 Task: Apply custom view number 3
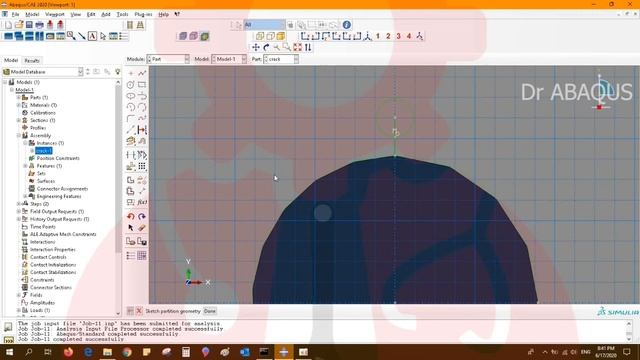[398, 36]
